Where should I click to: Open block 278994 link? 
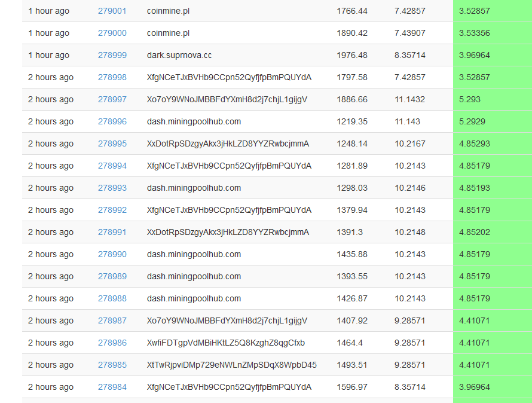[112, 166]
